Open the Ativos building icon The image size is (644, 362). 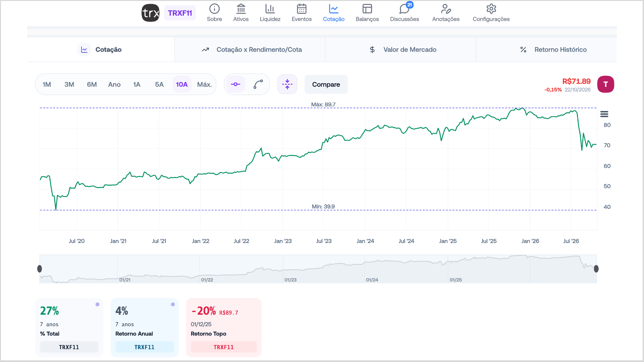241,9
